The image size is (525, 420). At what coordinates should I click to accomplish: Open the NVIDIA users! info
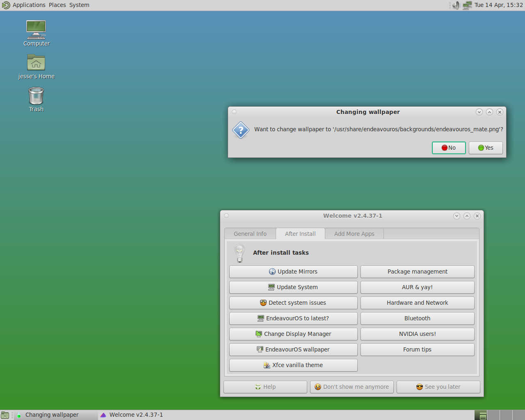(x=418, y=334)
